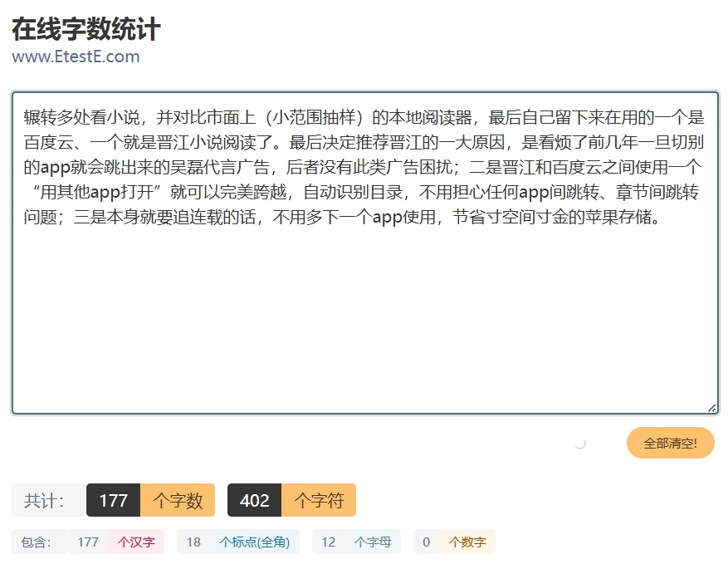Click the text 辗转多处看小说 in the text area

click(81, 117)
